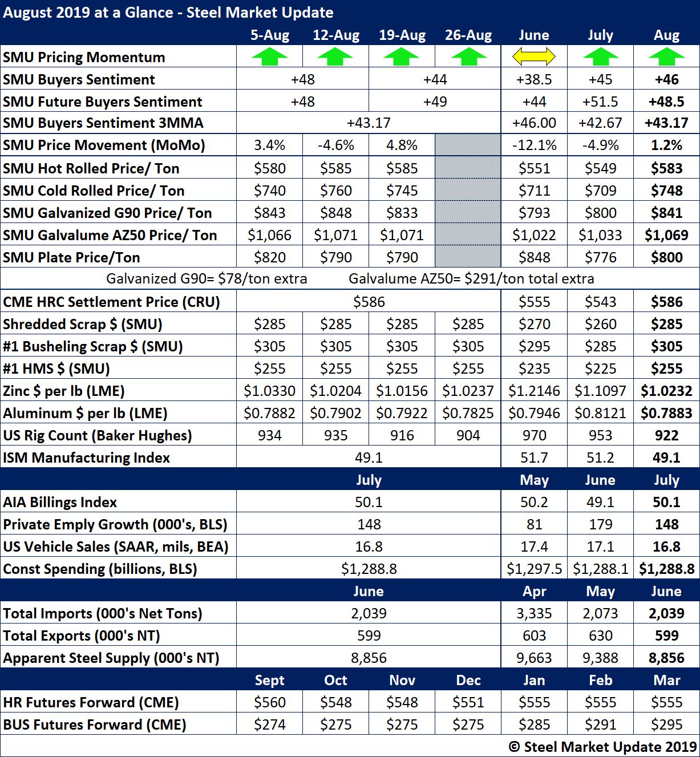Click the 5-Aug green momentum arrow
The image size is (700, 757).
tap(269, 57)
